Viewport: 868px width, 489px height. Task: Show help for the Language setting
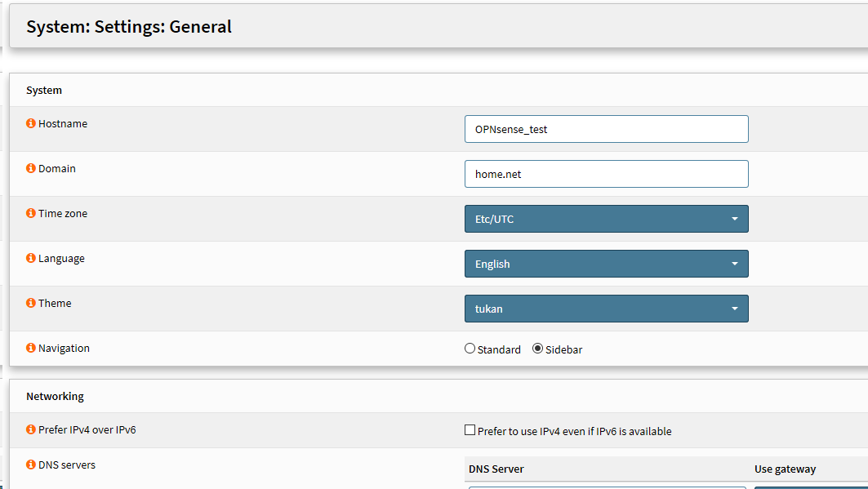(x=31, y=259)
